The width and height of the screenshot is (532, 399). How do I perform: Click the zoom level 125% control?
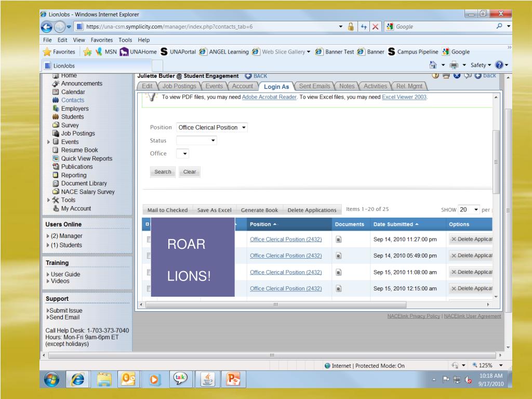487,365
